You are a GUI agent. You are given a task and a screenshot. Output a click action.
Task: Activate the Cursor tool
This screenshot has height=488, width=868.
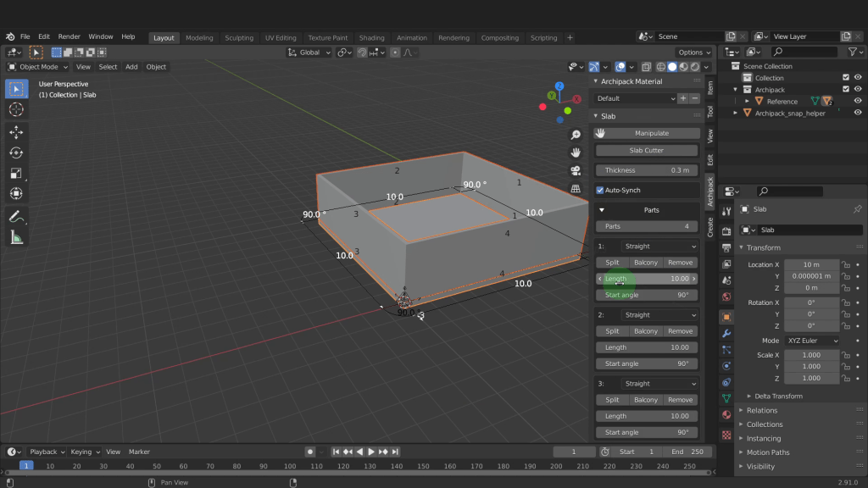tap(16, 109)
